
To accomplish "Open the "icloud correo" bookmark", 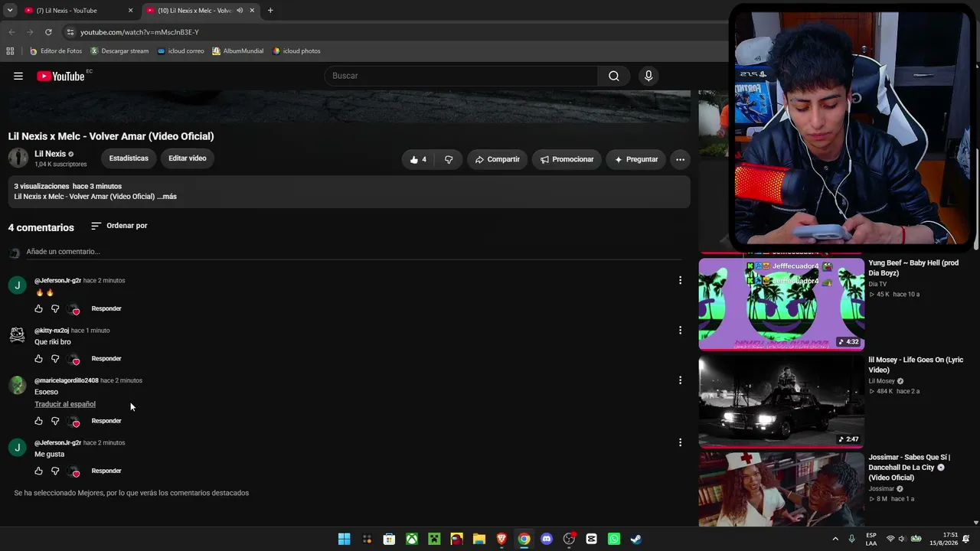I will pyautogui.click(x=181, y=51).
